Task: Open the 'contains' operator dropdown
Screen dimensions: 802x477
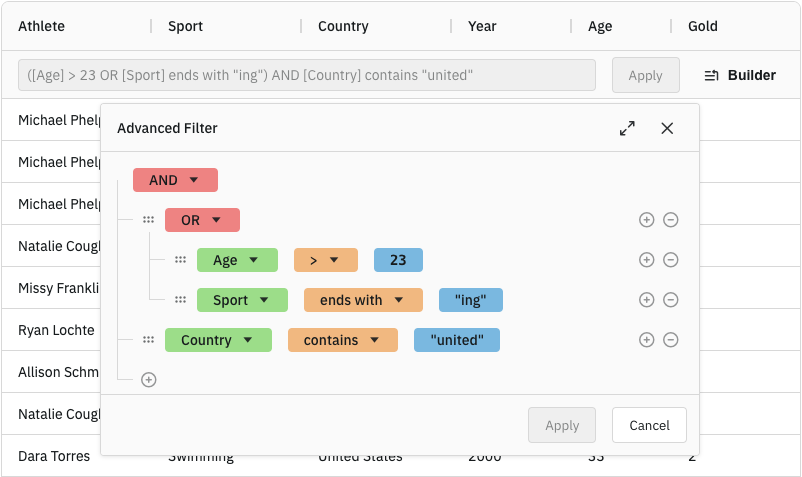Action: pos(342,340)
